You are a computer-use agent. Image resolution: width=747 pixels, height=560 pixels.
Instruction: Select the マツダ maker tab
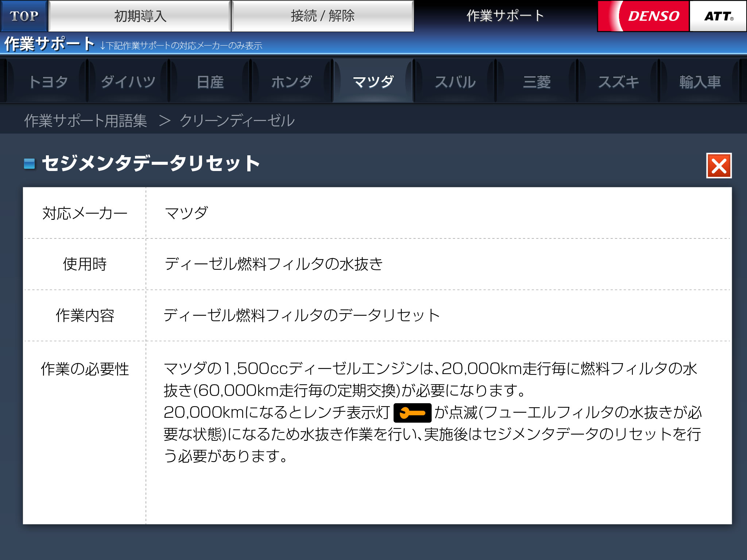[x=373, y=82]
